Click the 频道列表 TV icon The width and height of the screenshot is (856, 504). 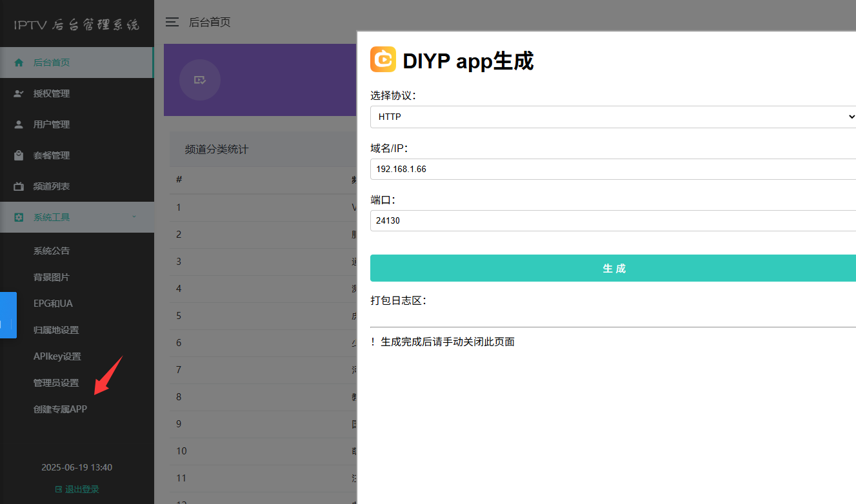(19, 186)
